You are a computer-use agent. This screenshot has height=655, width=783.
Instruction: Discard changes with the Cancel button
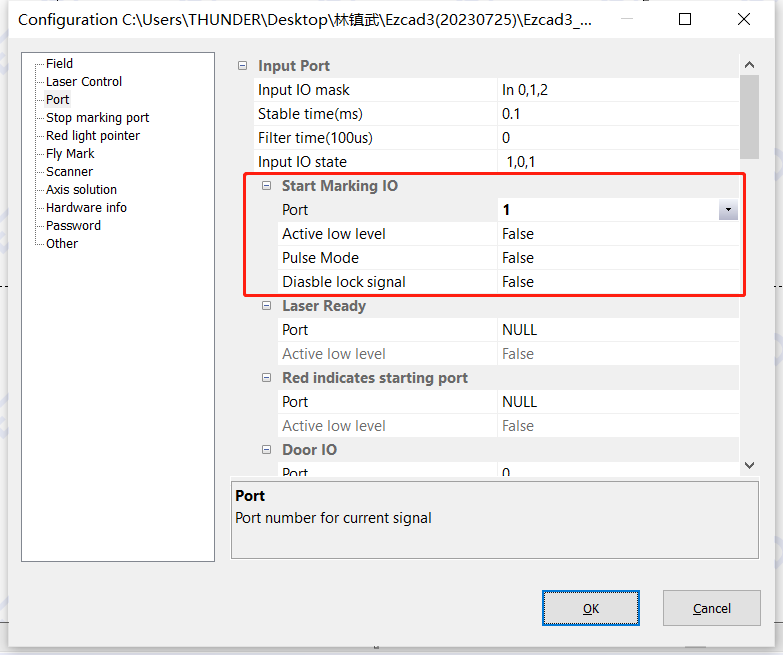(x=712, y=608)
